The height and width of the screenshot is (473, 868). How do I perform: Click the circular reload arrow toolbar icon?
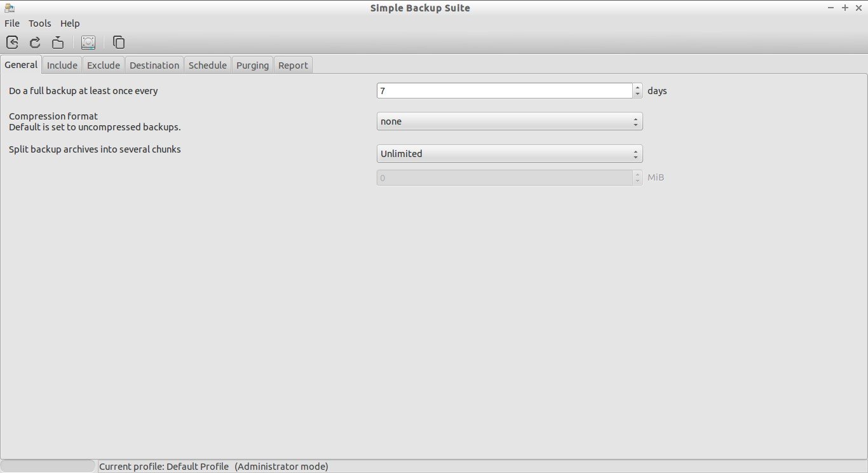click(35, 43)
